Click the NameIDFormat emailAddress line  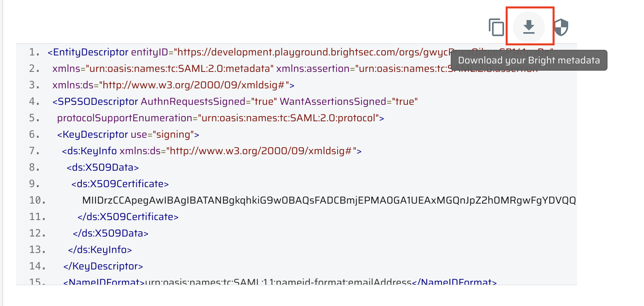click(x=280, y=282)
